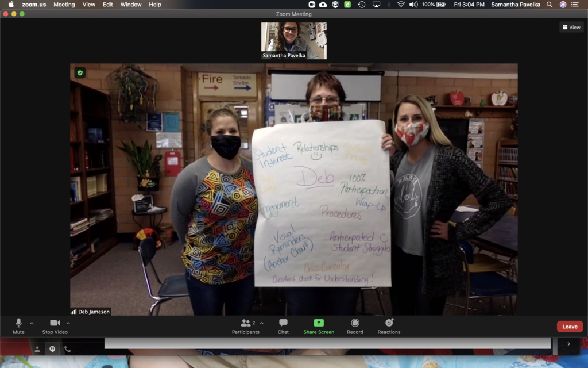Open the Chat panel
The image size is (588, 368).
click(283, 326)
